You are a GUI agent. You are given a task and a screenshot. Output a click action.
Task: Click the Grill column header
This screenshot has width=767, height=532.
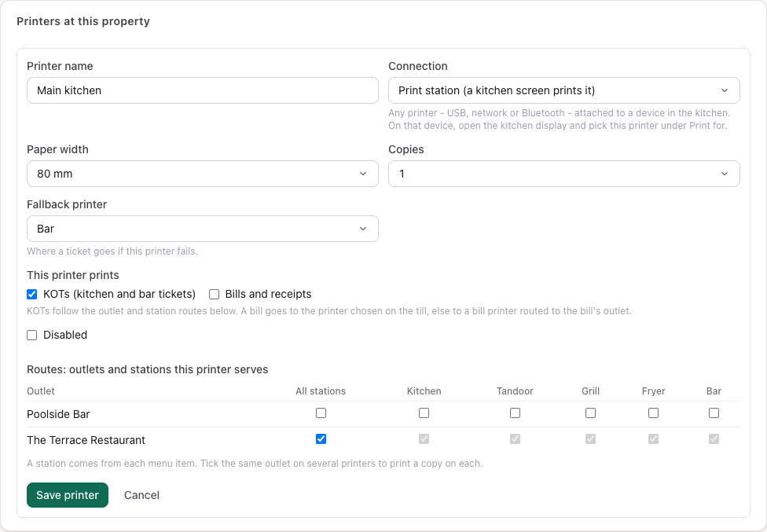pyautogui.click(x=590, y=391)
